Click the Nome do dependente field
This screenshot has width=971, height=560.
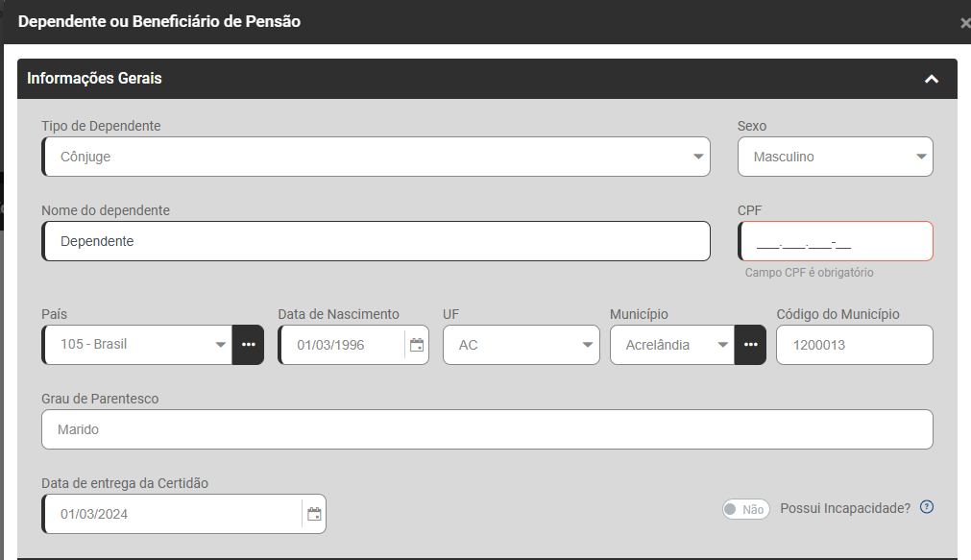point(376,241)
